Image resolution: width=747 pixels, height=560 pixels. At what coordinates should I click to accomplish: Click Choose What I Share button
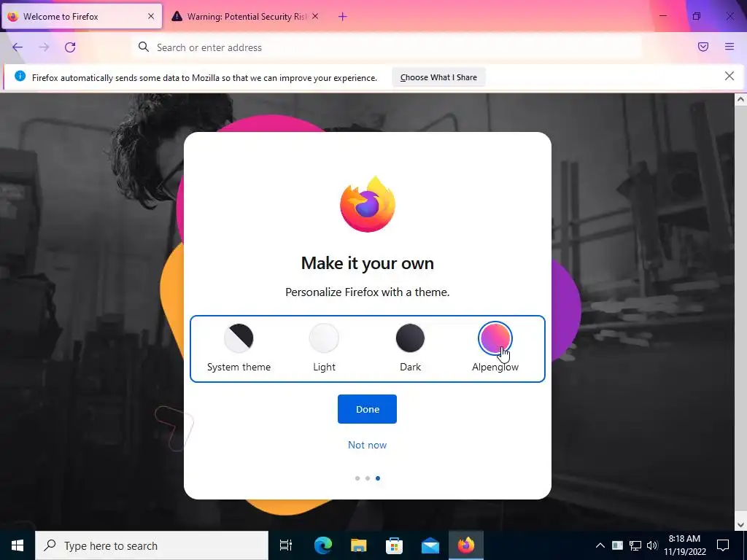point(438,77)
